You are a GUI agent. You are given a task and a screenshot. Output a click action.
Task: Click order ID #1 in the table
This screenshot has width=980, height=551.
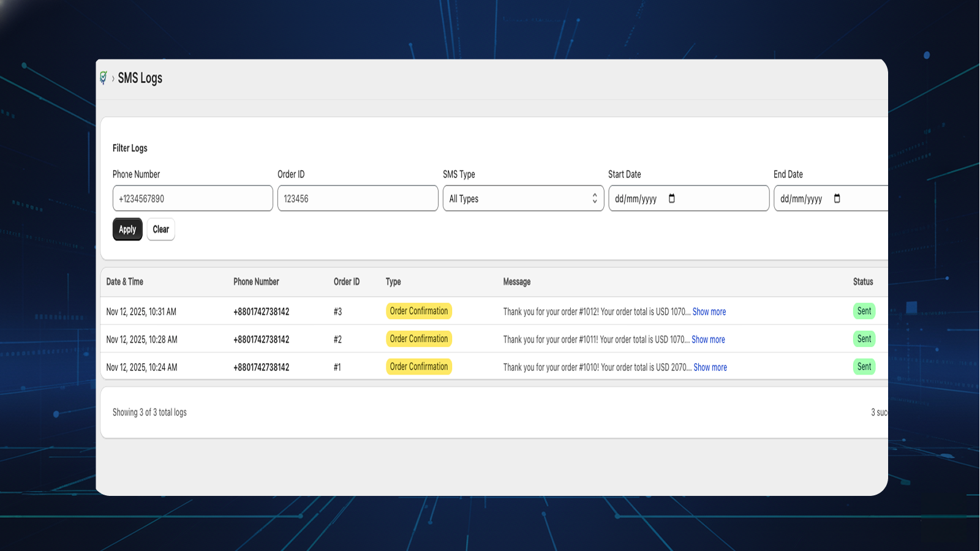(x=337, y=367)
